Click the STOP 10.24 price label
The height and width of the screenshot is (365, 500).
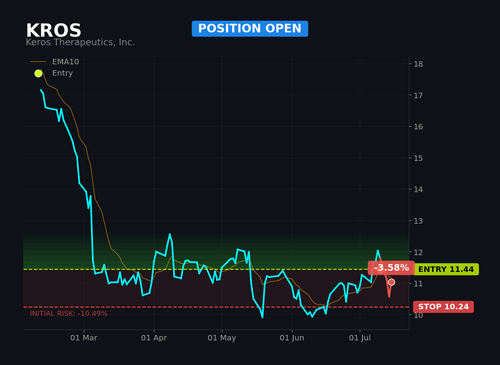tap(443, 307)
